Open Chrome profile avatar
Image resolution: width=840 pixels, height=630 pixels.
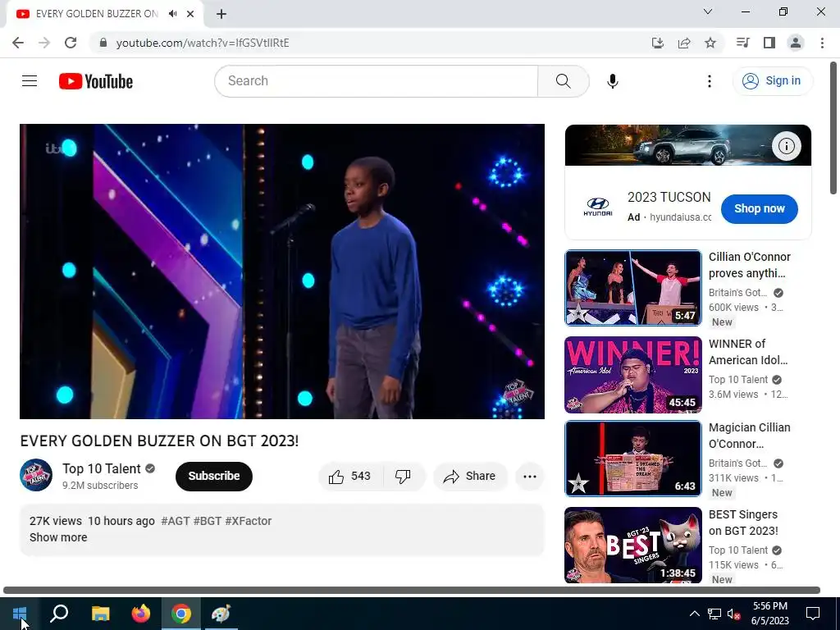796,43
